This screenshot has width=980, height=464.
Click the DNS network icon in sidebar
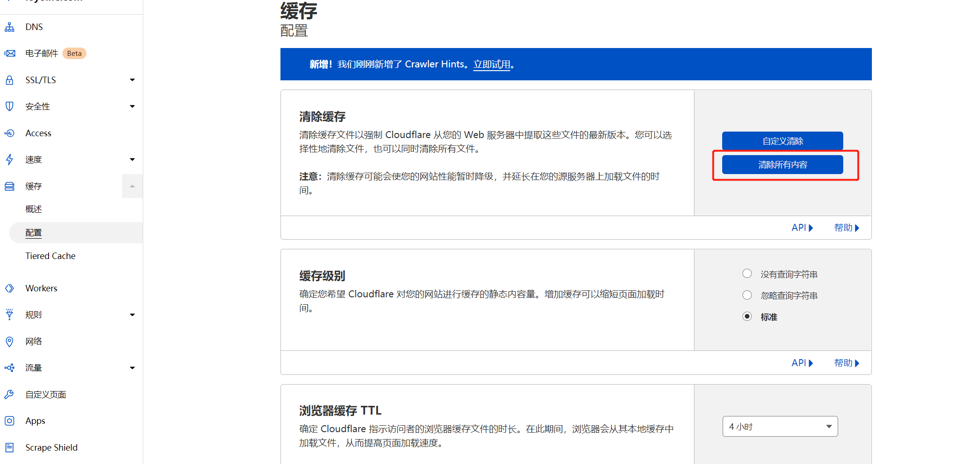(x=9, y=27)
